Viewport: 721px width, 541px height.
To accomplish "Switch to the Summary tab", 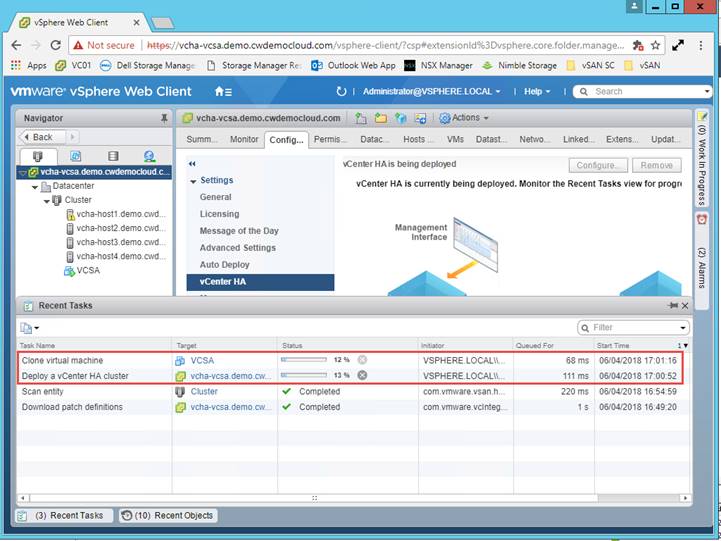I will 201,139.
